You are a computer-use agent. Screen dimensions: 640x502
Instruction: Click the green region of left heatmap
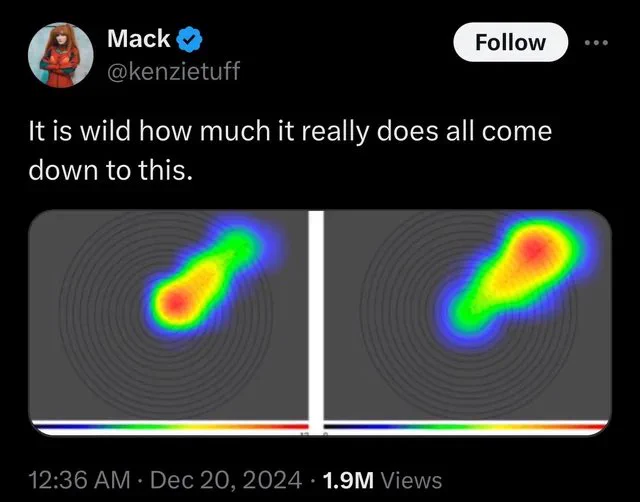239,249
